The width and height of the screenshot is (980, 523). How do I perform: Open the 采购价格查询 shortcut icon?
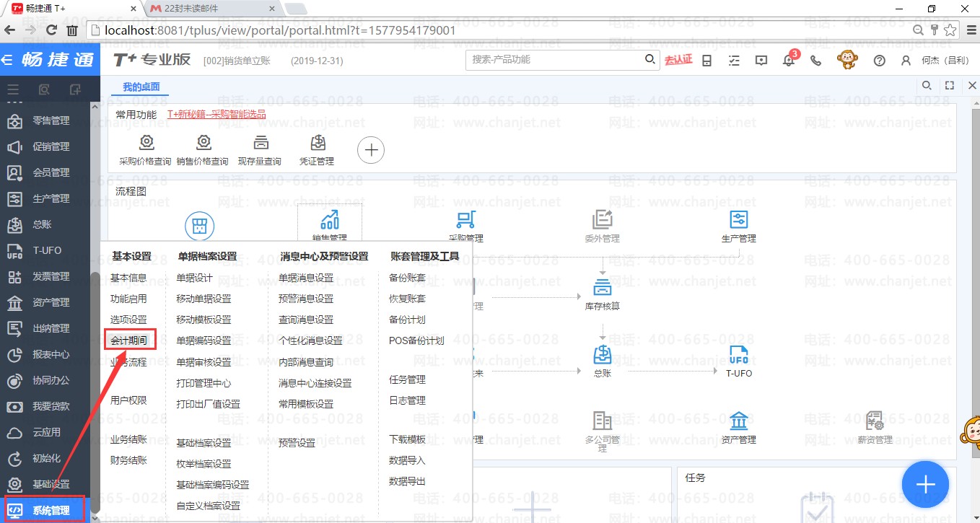point(146,143)
